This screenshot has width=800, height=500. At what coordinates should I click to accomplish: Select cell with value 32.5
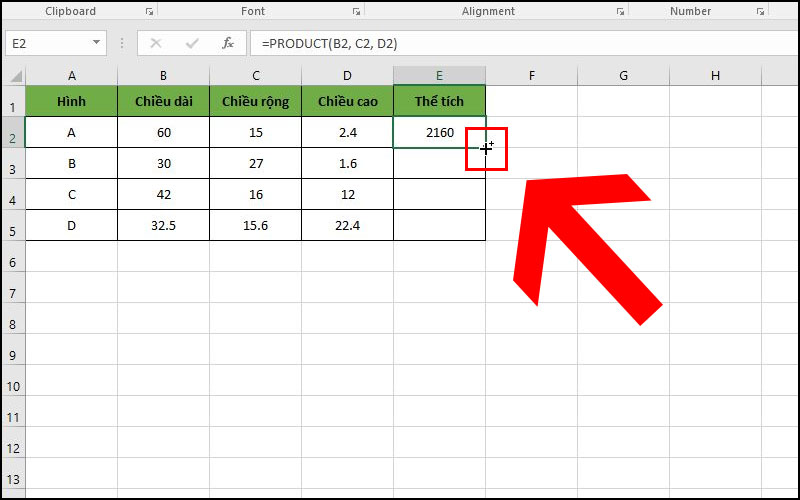pos(163,225)
